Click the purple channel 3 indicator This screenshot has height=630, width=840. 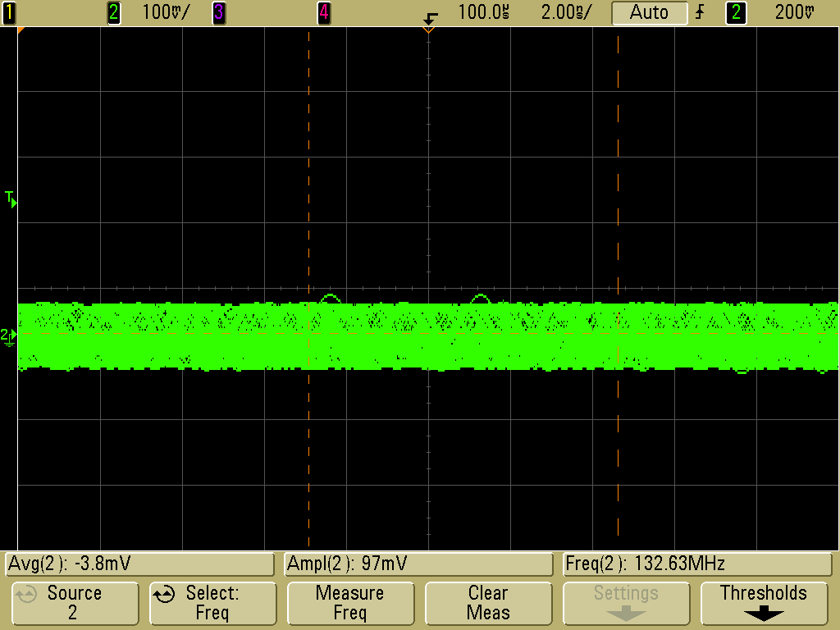pyautogui.click(x=218, y=12)
